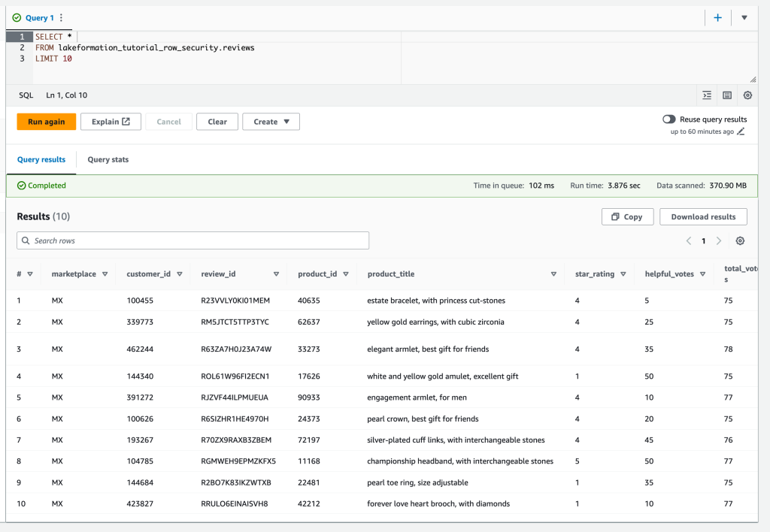Open results table preferences gear icon

tap(740, 241)
